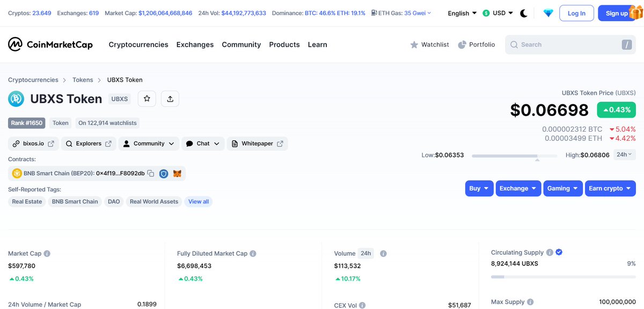This screenshot has width=644, height=309.
Task: Click the shield security icon by the contract
Action: [x=164, y=174]
